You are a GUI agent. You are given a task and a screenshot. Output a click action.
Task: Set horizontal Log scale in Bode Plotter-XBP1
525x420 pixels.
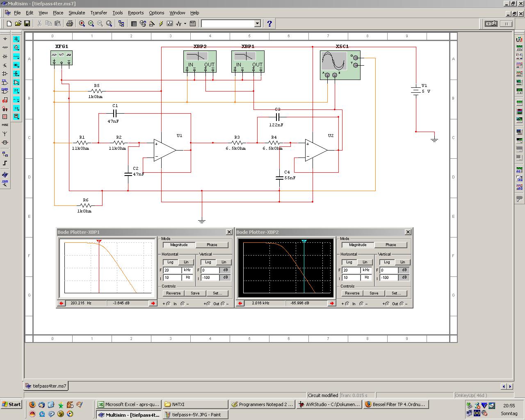170,262
